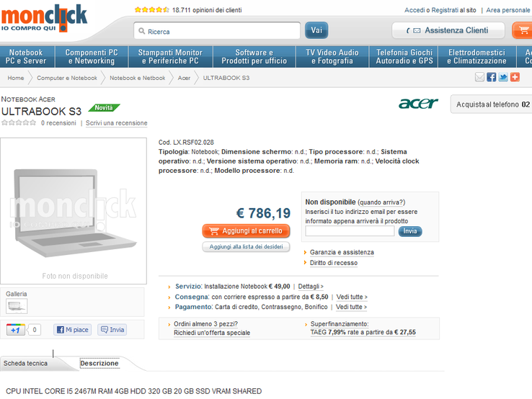The image size is (532, 399).
Task: Click the Monclick logo
Action: coord(44,18)
